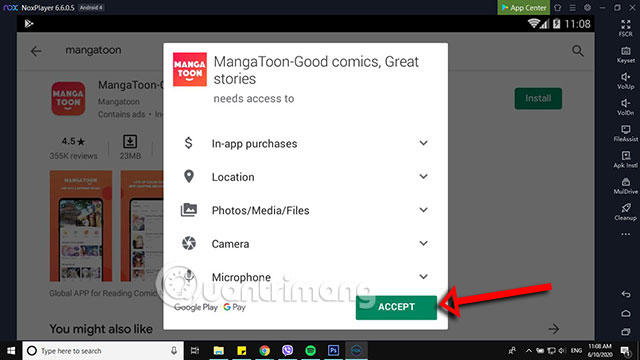The width and height of the screenshot is (640, 360).
Task: Click the 23MB download size icon
Action: 130,142
